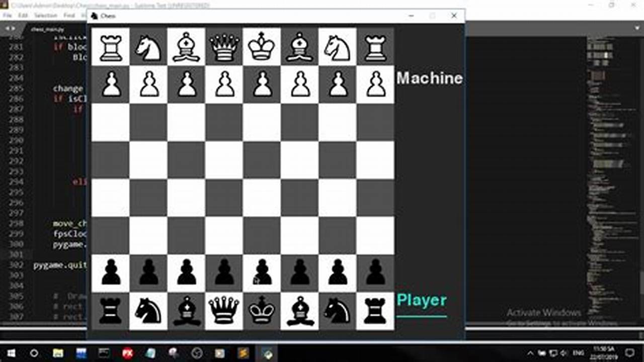Open the Find menu in Sublime Text

click(69, 16)
